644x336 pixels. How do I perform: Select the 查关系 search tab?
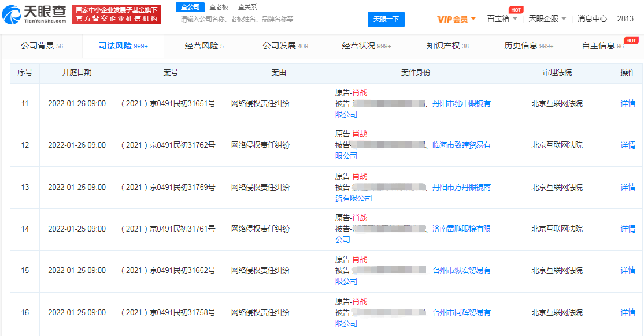coord(247,7)
